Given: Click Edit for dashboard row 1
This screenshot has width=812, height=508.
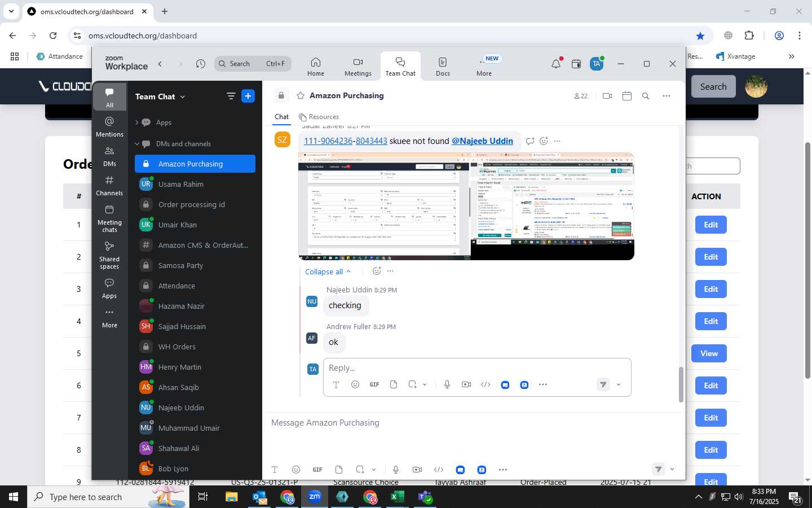Looking at the screenshot, I should (710, 225).
